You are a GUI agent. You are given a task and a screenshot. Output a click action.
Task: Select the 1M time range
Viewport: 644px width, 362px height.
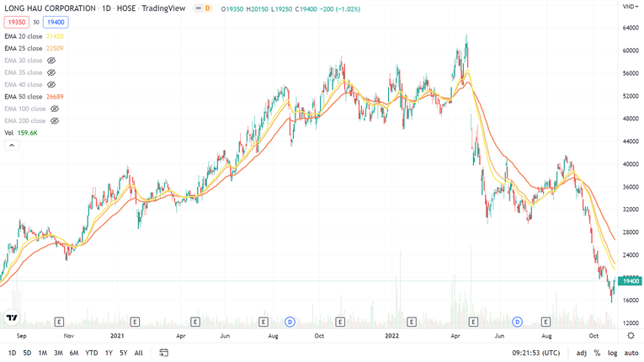tap(42, 353)
